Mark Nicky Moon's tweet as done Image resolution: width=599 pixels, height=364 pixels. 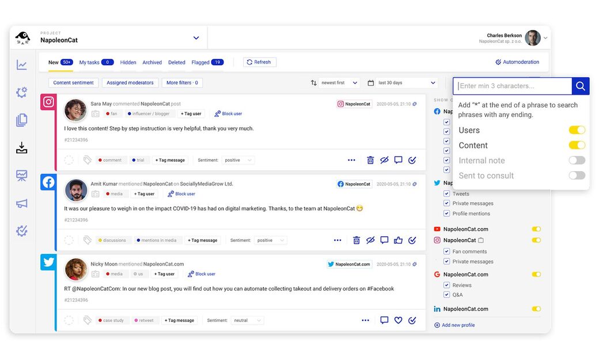(x=412, y=320)
